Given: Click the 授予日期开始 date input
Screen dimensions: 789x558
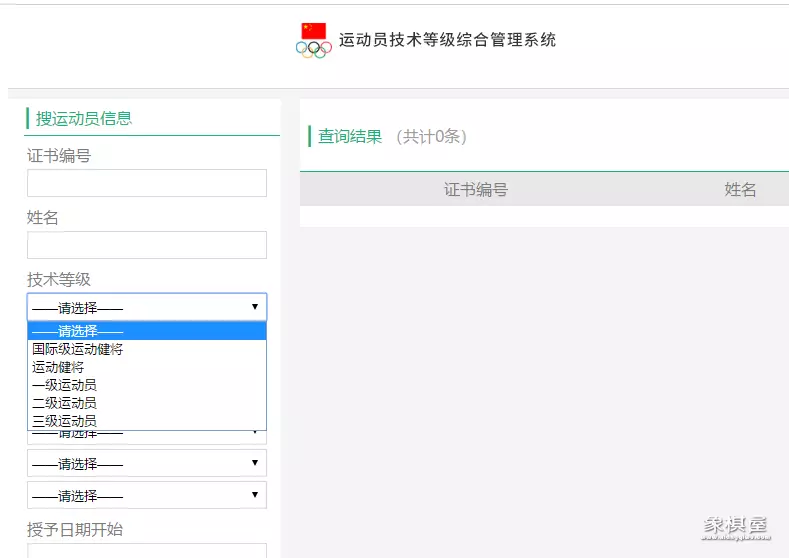Looking at the screenshot, I should (x=147, y=551).
